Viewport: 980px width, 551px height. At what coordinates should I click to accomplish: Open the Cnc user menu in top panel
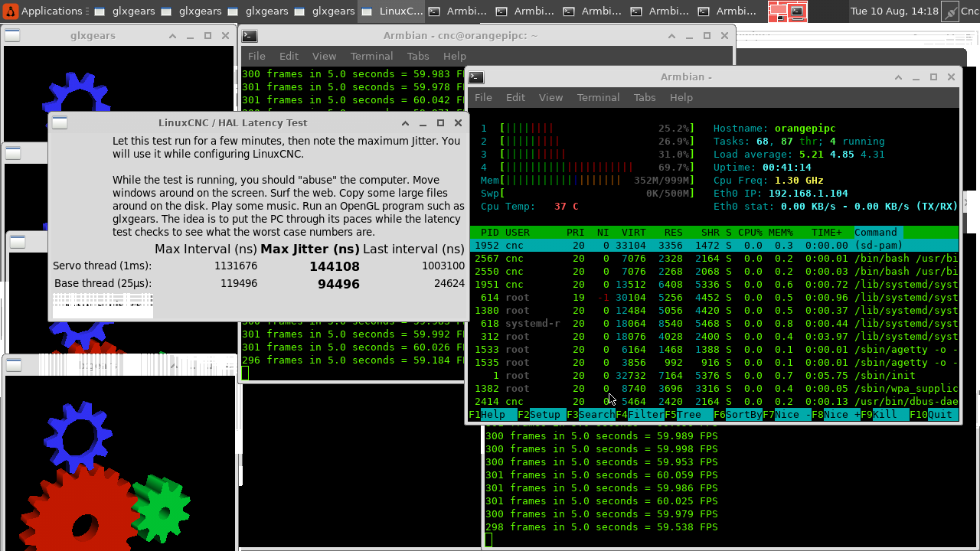(x=969, y=11)
